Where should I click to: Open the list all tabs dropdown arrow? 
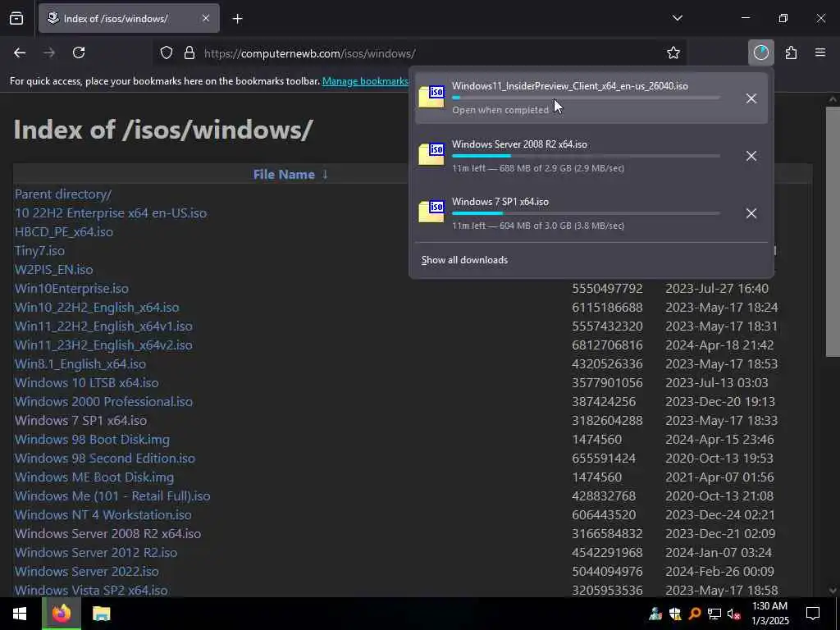click(677, 18)
